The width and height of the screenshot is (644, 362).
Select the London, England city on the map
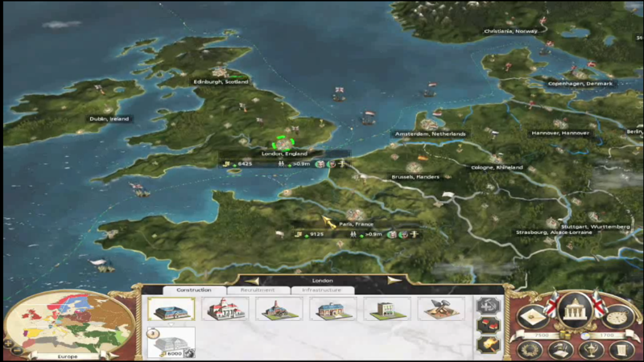pyautogui.click(x=283, y=143)
